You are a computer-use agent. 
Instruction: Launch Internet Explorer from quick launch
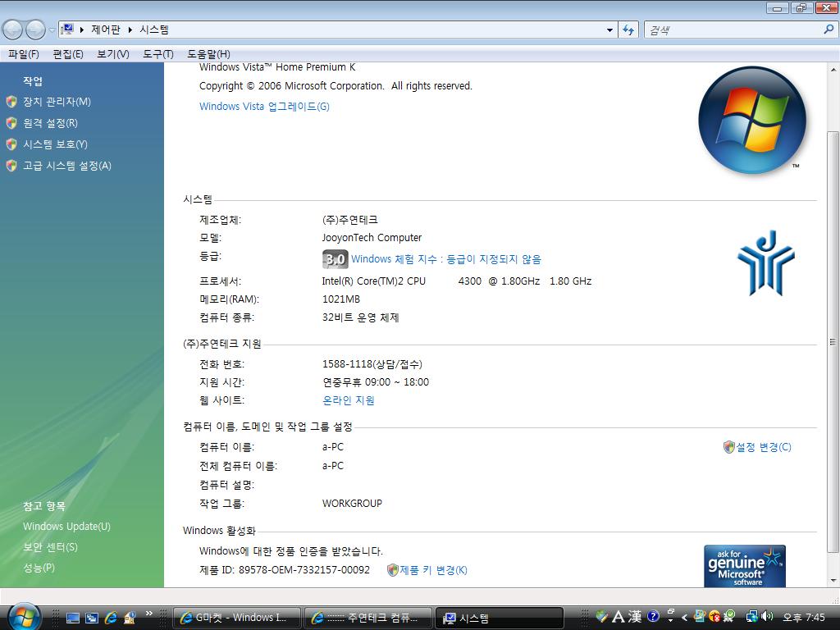[112, 618]
